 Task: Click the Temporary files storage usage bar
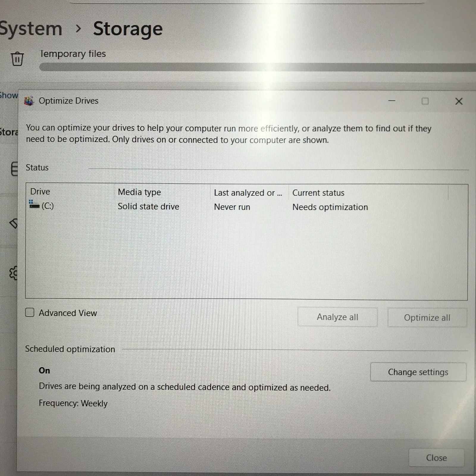(x=258, y=67)
